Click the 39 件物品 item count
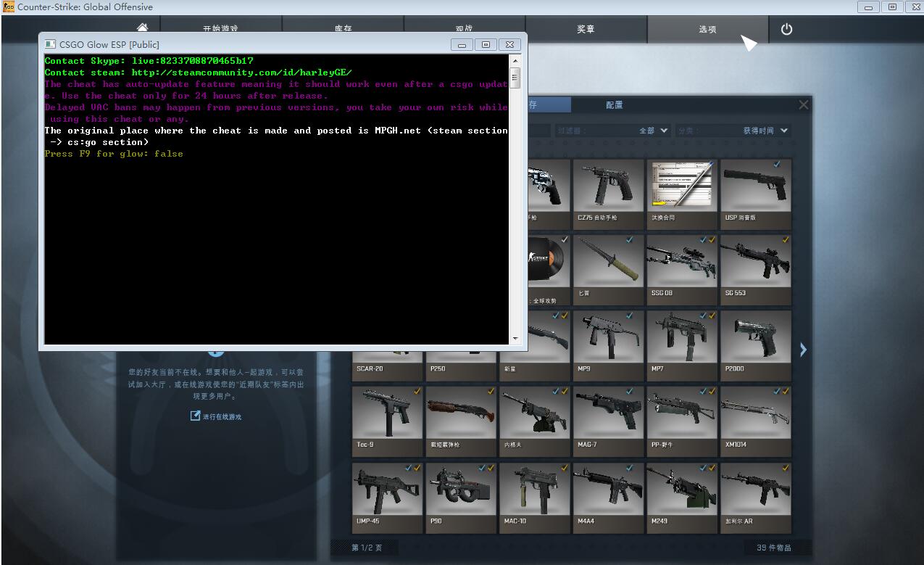The height and width of the screenshot is (565, 924). pyautogui.click(x=774, y=548)
